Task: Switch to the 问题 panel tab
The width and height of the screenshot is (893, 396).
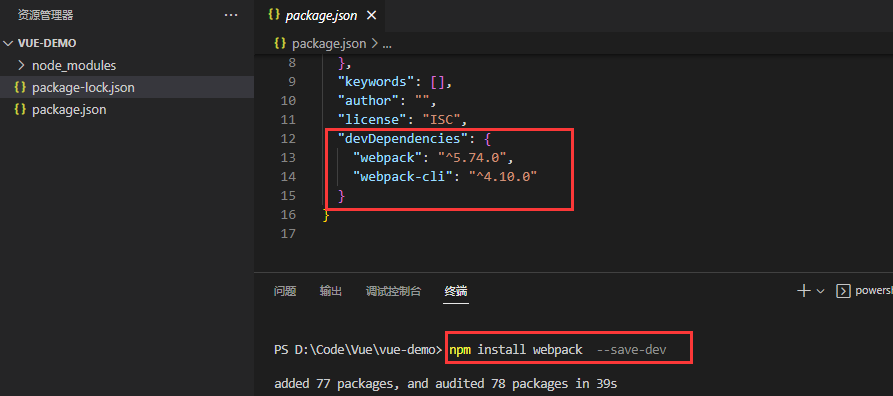Action: [285, 291]
